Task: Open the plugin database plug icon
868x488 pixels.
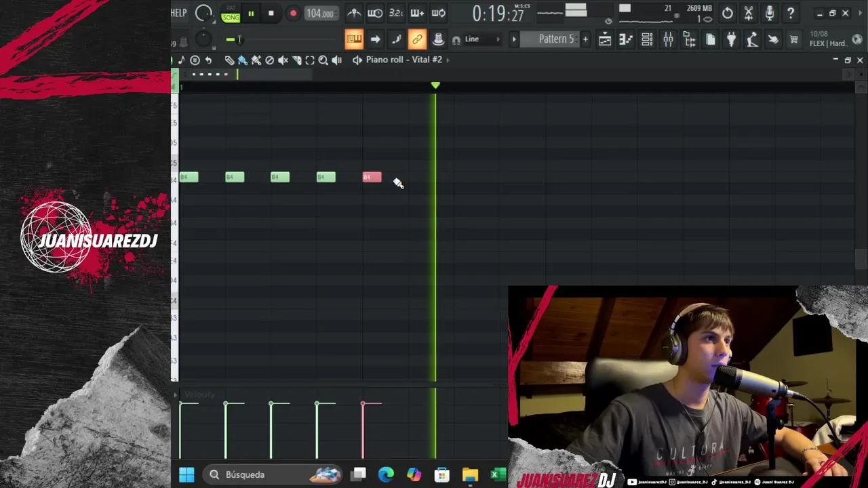Action: coord(731,39)
